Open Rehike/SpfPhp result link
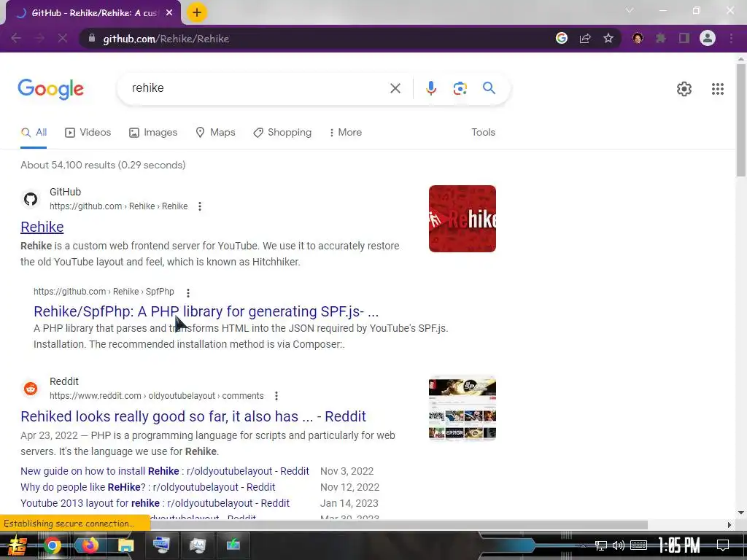This screenshot has height=560, width=747. pos(206,311)
